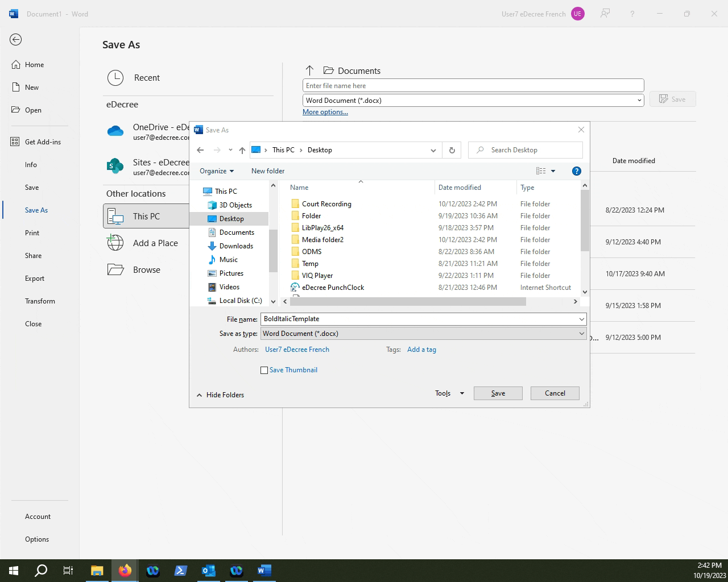Open the Organize dropdown menu
728x582 pixels.
coord(217,171)
